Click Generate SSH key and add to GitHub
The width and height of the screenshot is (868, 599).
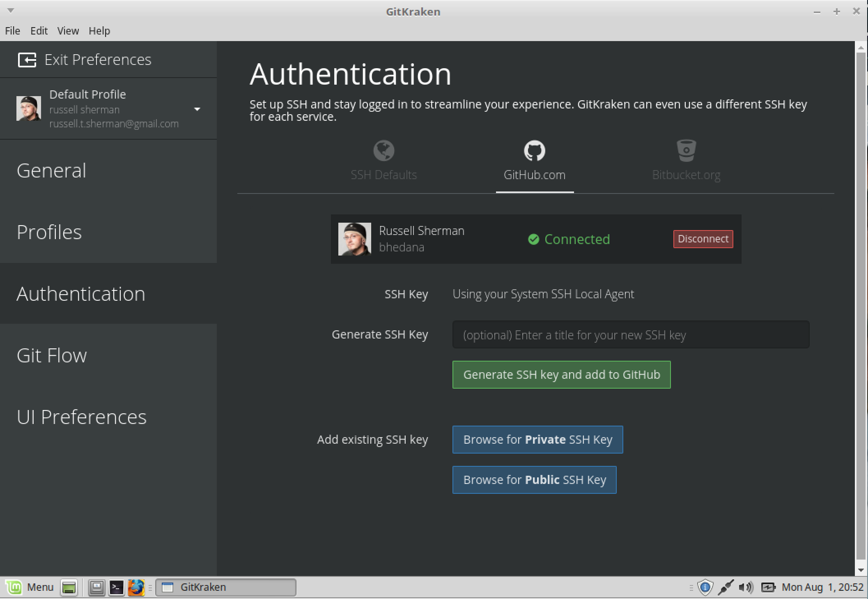(x=561, y=375)
